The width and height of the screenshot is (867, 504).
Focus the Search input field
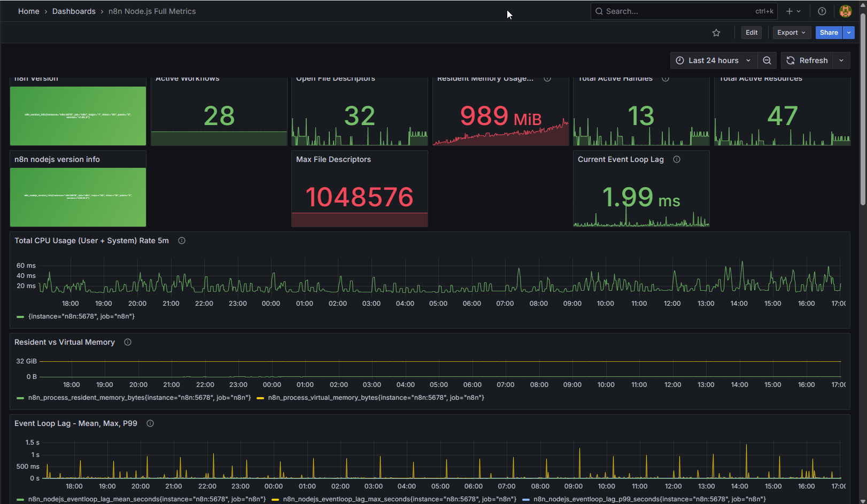pos(684,11)
